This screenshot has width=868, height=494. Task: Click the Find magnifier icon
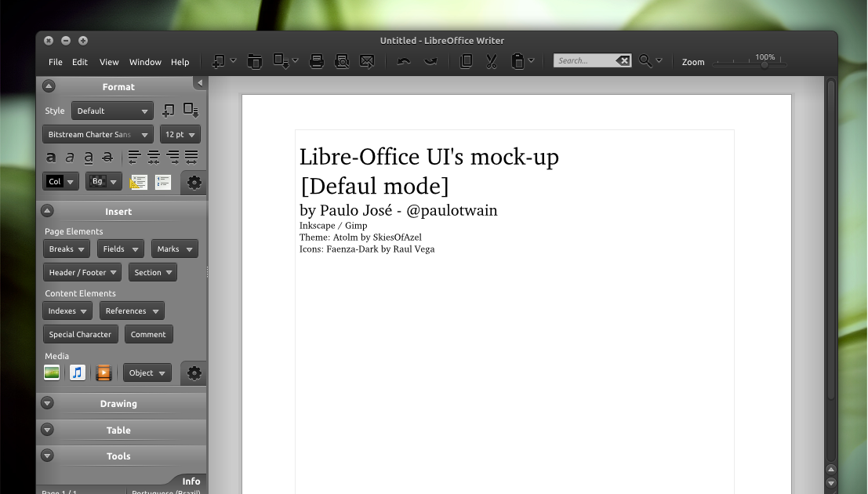pyautogui.click(x=645, y=61)
